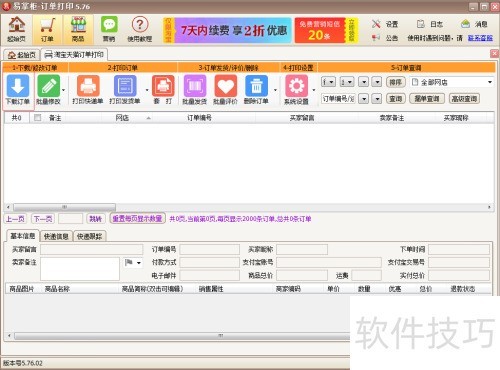This screenshot has width=500, height=370.
Task: Select the 快递跟踪 tab
Action: pos(89,236)
